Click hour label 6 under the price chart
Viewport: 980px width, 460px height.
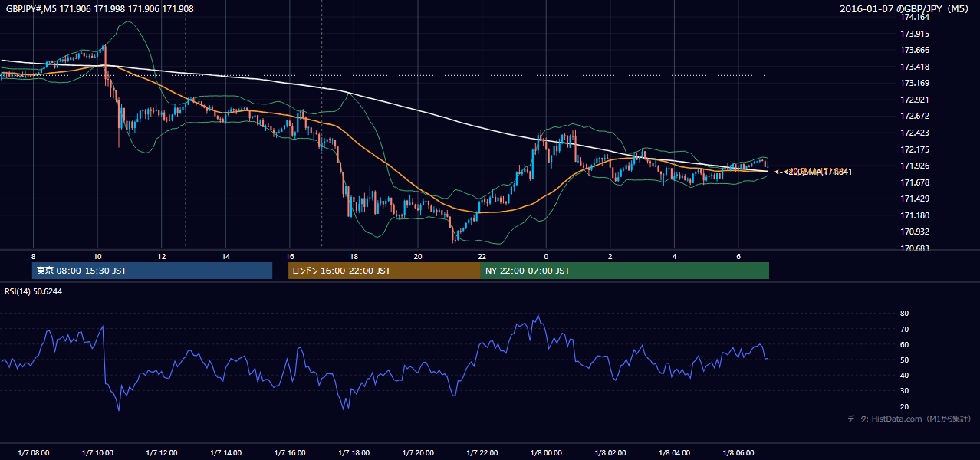pyautogui.click(x=738, y=256)
